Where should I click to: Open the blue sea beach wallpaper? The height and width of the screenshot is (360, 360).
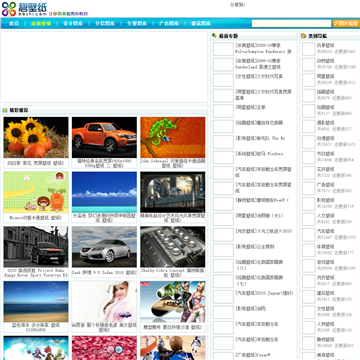36,301
